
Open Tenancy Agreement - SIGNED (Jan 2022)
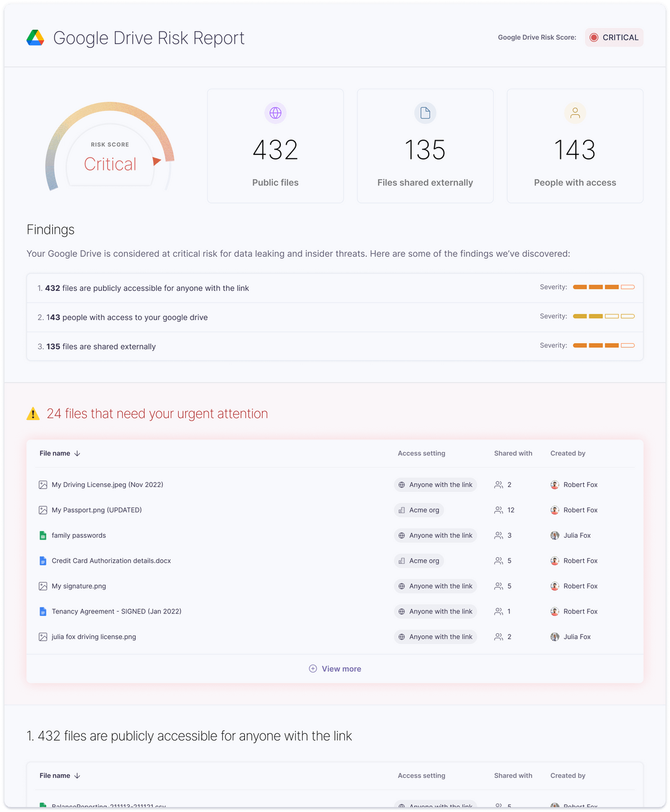[x=117, y=612]
